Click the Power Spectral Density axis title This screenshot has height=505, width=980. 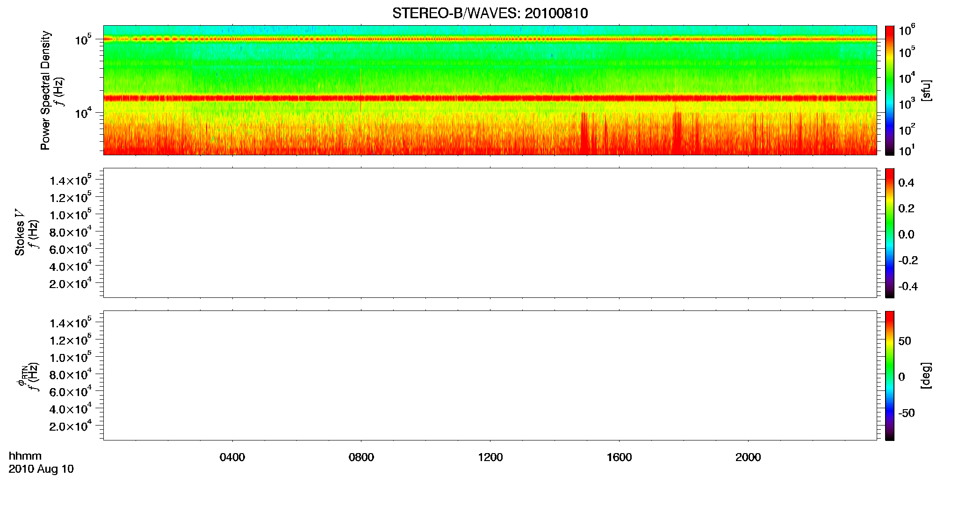pyautogui.click(x=45, y=90)
